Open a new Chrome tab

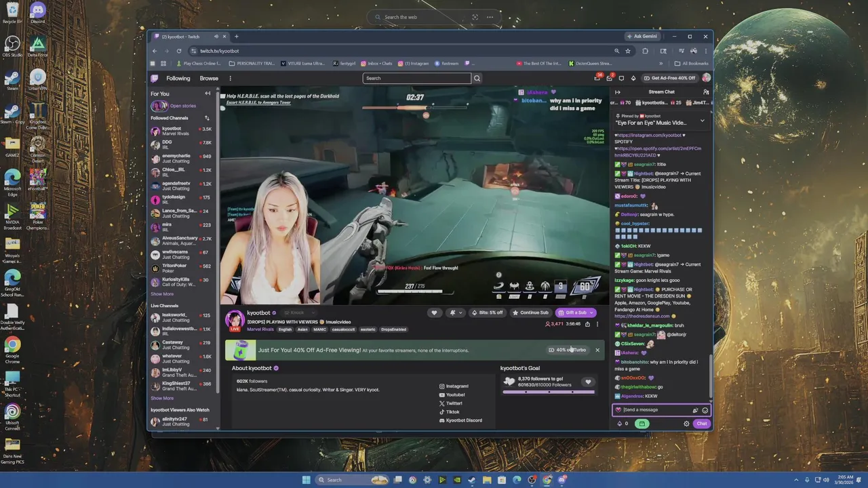click(x=236, y=37)
